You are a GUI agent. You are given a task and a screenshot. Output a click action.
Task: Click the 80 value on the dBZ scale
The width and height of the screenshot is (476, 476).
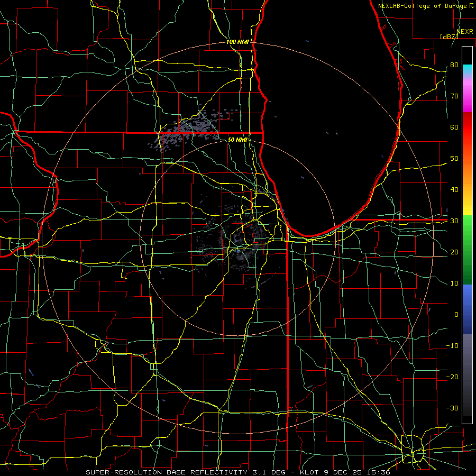(454, 65)
